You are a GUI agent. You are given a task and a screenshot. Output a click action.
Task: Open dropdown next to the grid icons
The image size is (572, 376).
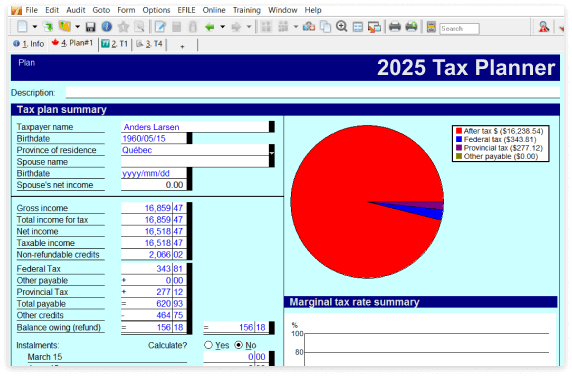click(295, 27)
